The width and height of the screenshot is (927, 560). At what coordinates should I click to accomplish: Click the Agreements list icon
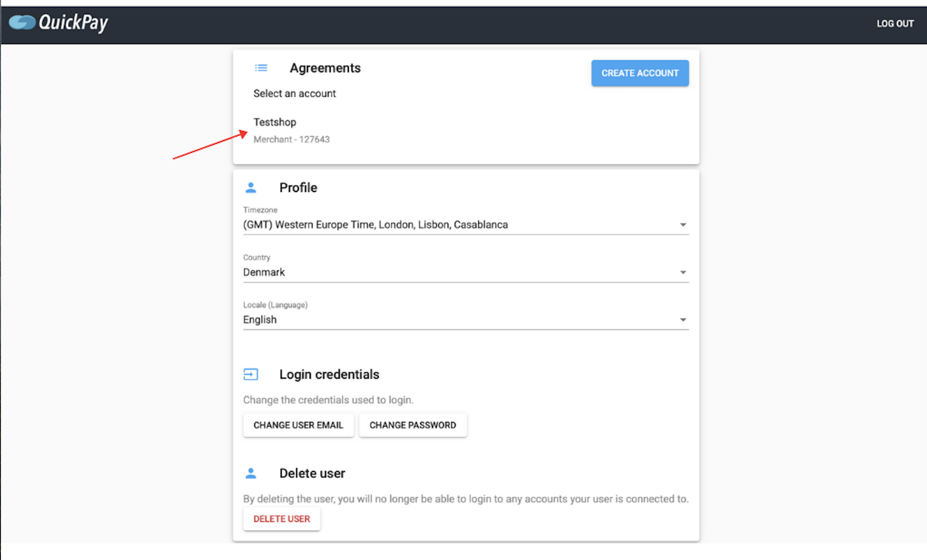[x=261, y=68]
